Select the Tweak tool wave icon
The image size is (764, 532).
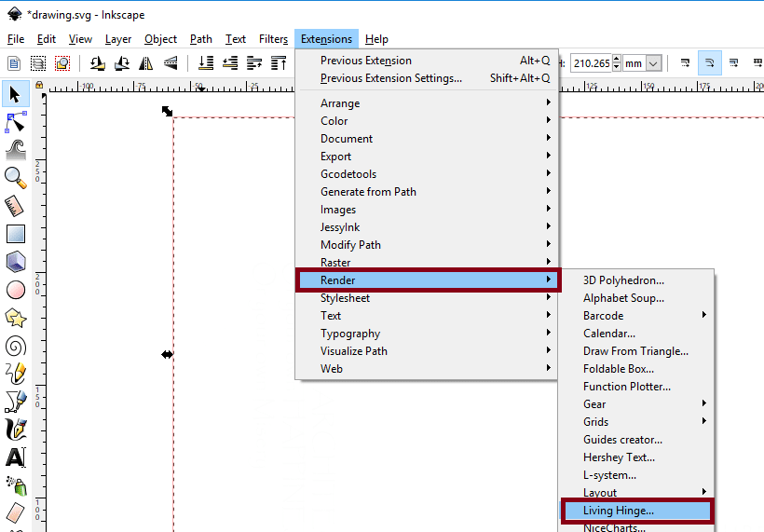coord(16,150)
